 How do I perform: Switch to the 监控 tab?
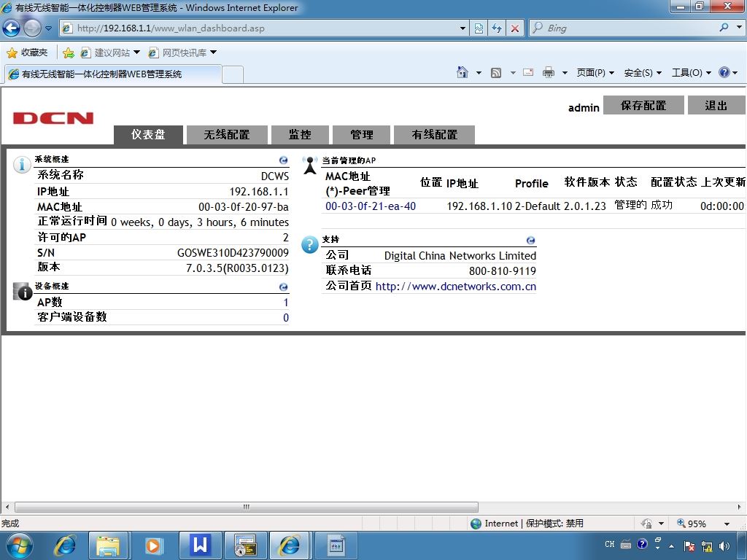pyautogui.click(x=300, y=135)
